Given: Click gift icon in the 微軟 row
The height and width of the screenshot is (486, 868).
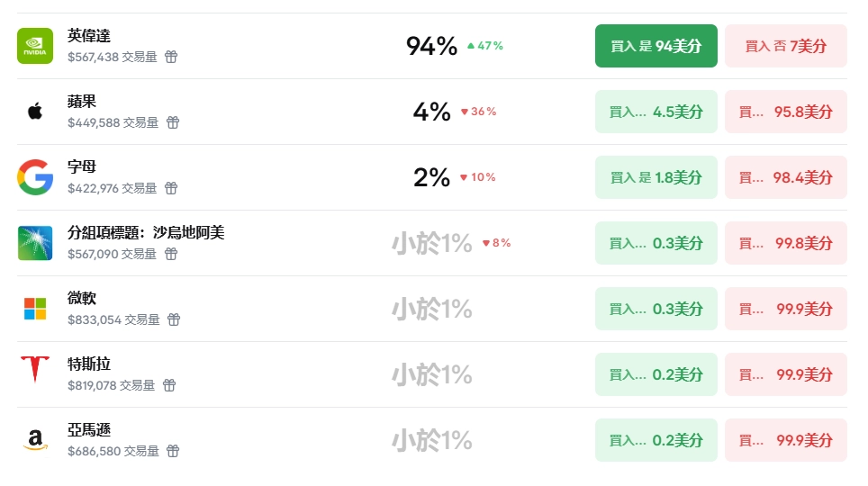Looking at the screenshot, I should pos(174,319).
